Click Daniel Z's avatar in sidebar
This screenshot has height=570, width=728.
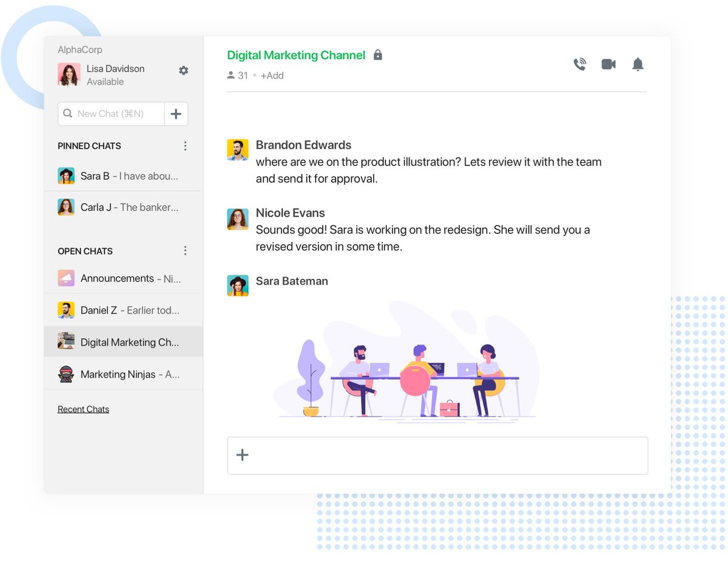click(x=66, y=310)
